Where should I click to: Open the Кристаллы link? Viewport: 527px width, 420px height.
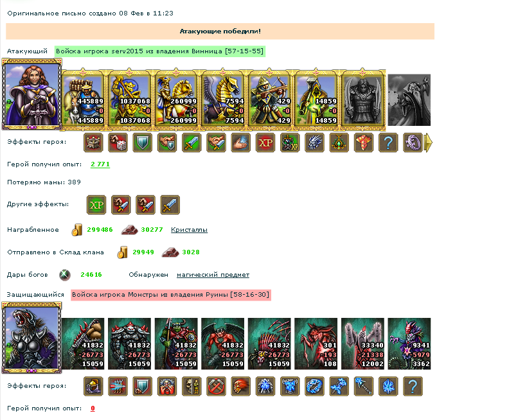pos(189,230)
